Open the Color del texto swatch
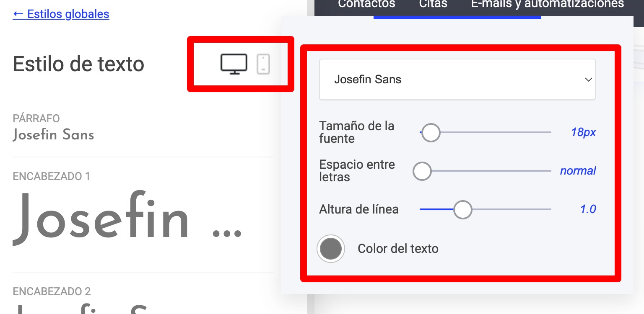Screen dimensions: 644x314 click(x=331, y=249)
